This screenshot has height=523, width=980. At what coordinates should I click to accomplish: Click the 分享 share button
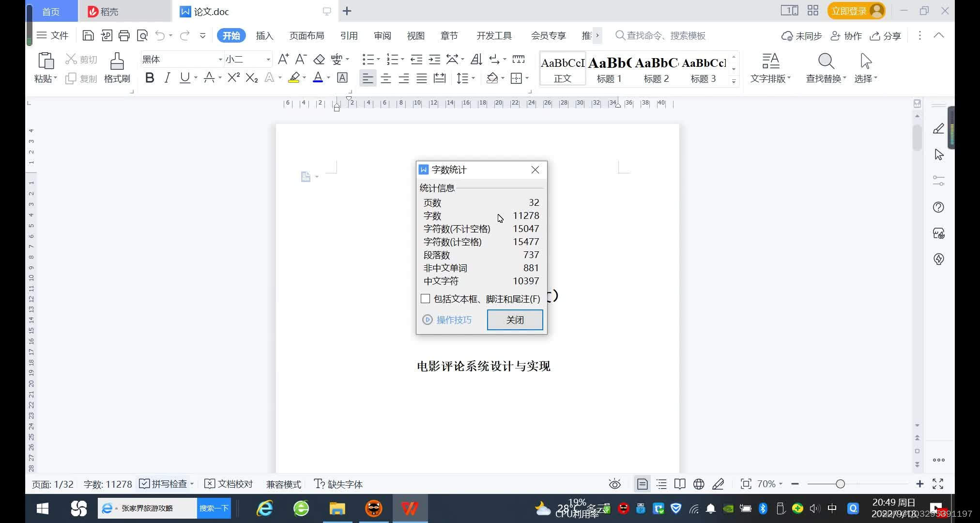885,35
